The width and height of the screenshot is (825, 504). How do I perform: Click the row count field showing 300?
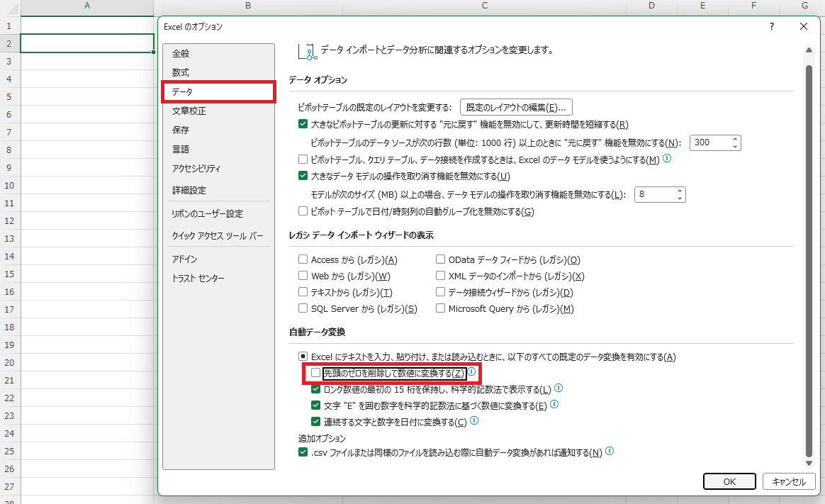[709, 142]
